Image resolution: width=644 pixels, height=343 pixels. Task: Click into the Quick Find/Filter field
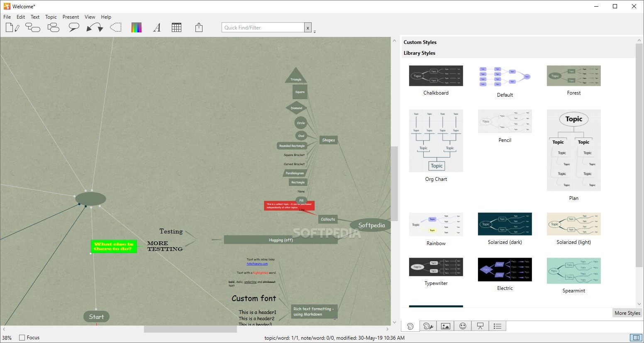263,28
